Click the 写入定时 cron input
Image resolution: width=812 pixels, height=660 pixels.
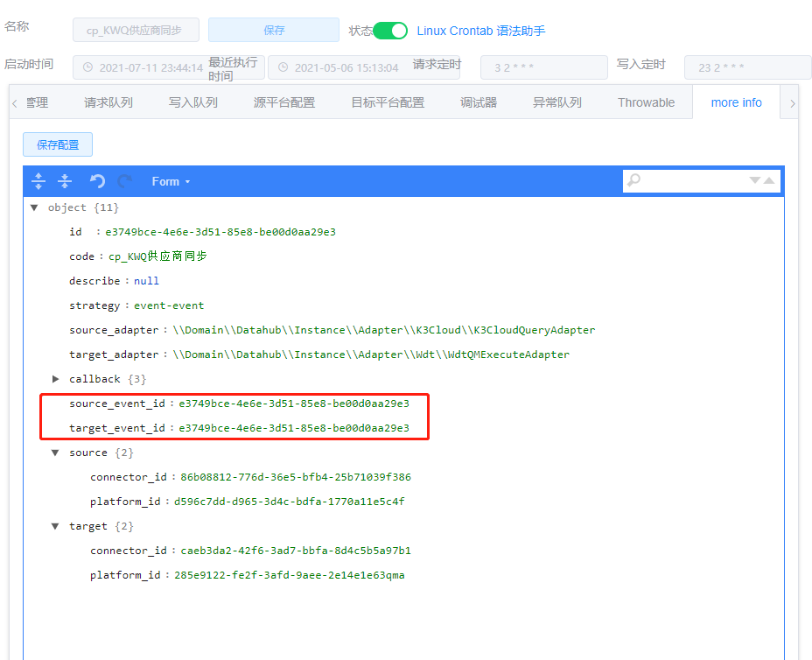(x=747, y=67)
